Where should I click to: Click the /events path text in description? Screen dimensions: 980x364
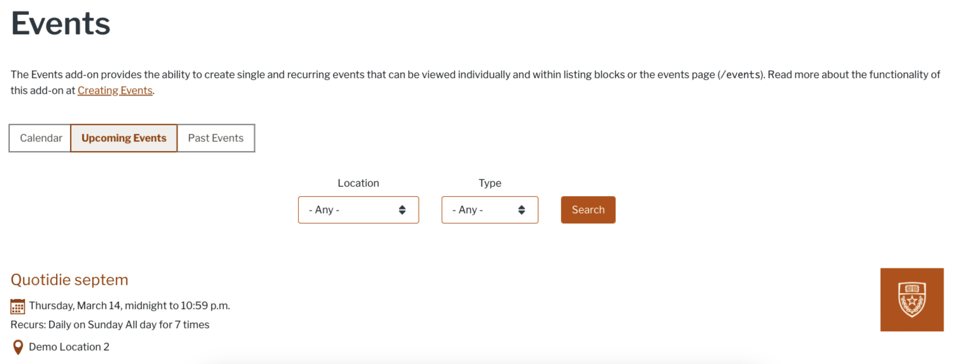click(740, 75)
